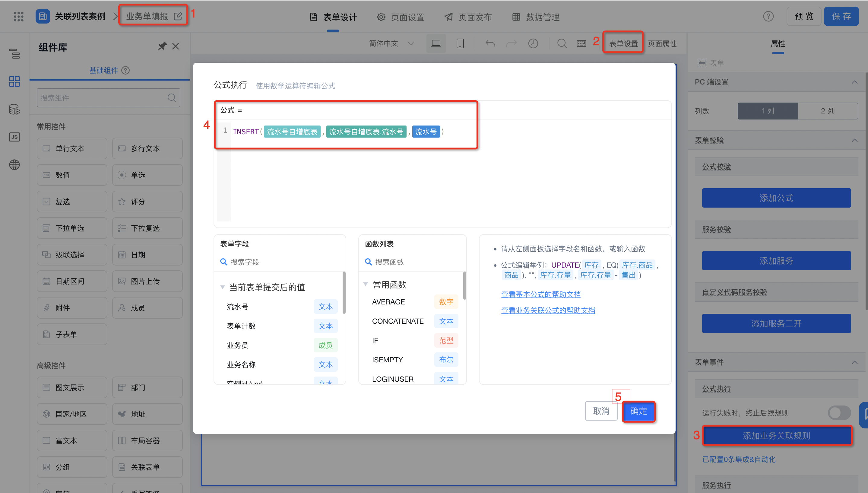868x493 pixels.
Task: Focus the 搜索字段 input field
Action: (280, 262)
